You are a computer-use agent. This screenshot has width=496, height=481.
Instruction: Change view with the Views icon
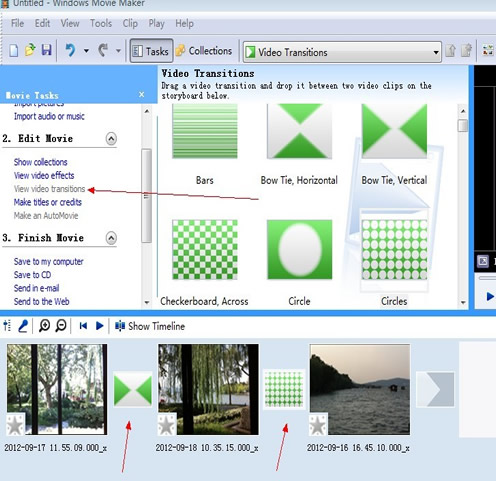[488, 50]
